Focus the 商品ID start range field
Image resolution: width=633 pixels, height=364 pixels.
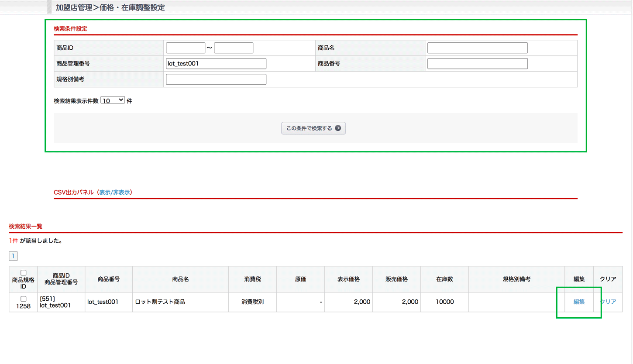[x=186, y=48]
